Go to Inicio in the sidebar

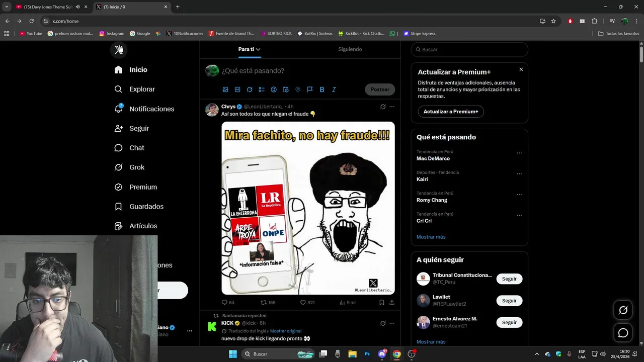(x=131, y=70)
